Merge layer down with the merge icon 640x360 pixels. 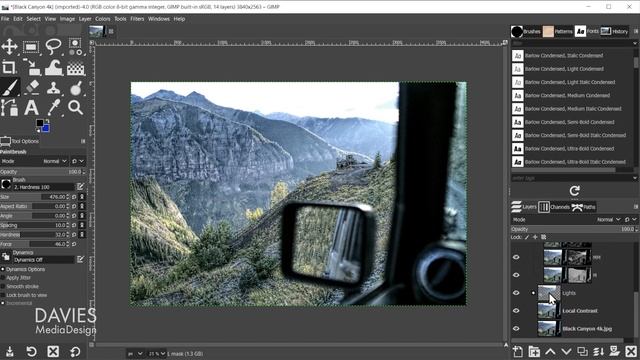coord(599,351)
